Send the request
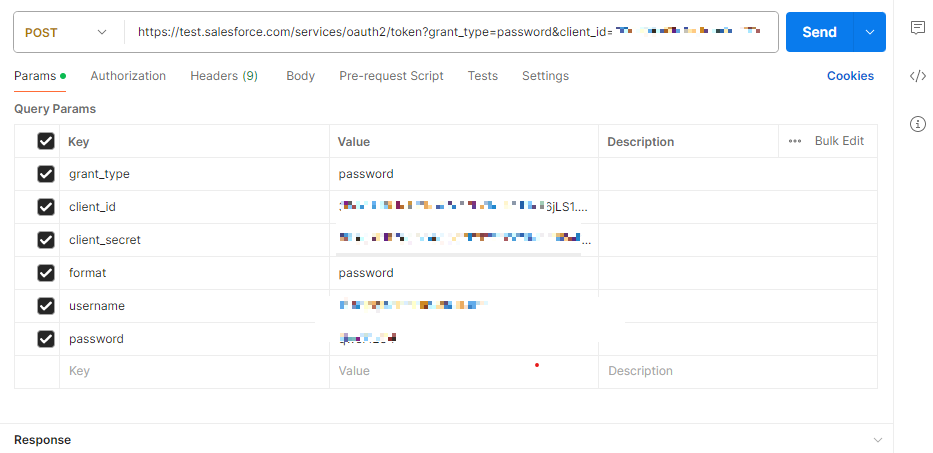 click(x=819, y=32)
